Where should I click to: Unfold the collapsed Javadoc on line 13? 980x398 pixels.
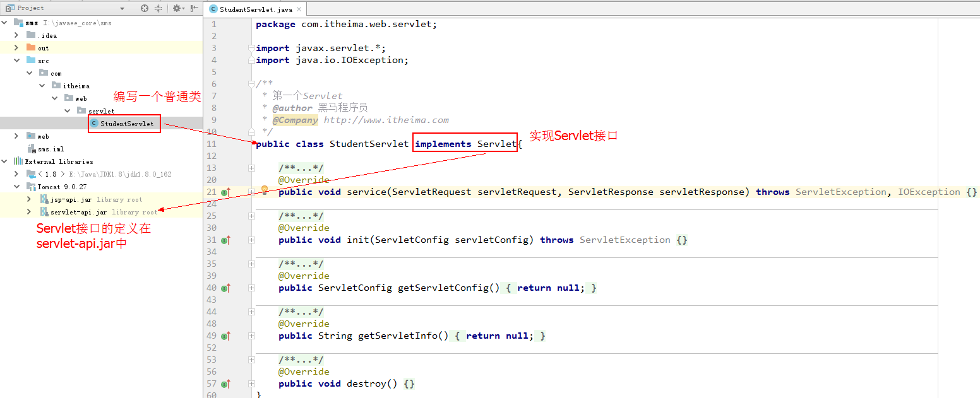click(x=251, y=168)
